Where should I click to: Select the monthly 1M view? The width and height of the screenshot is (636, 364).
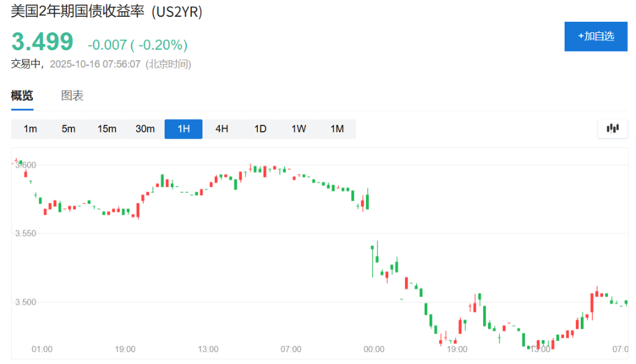click(x=337, y=129)
